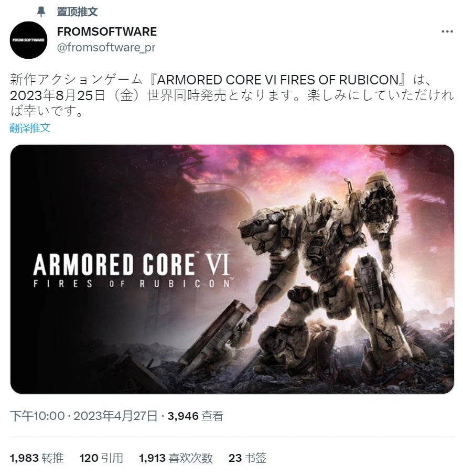Open the Armored Core VI promo image
Image resolution: width=463 pixels, height=476 pixels.
(232, 269)
